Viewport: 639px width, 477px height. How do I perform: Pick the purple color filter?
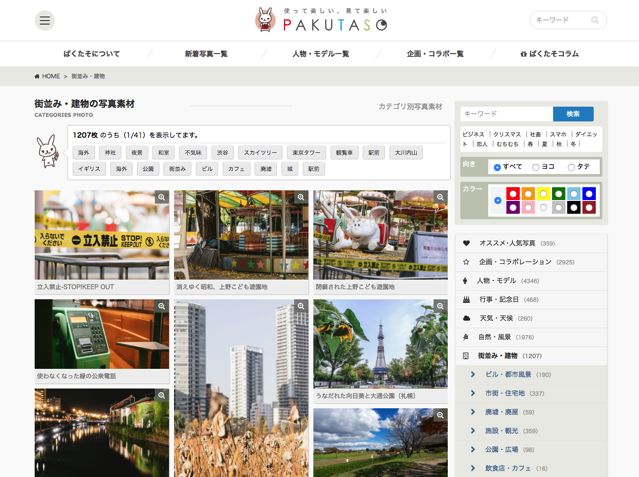point(513,208)
